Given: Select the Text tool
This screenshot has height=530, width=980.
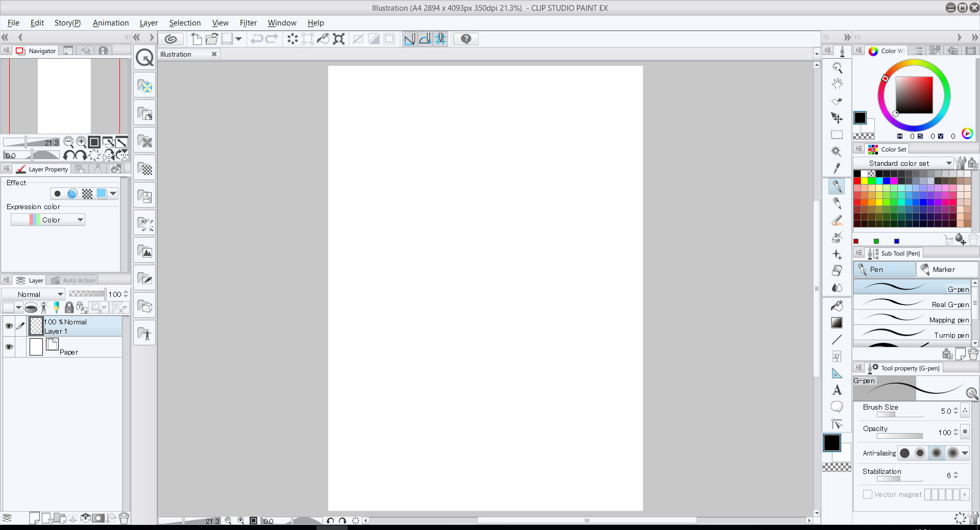Looking at the screenshot, I should [x=837, y=390].
